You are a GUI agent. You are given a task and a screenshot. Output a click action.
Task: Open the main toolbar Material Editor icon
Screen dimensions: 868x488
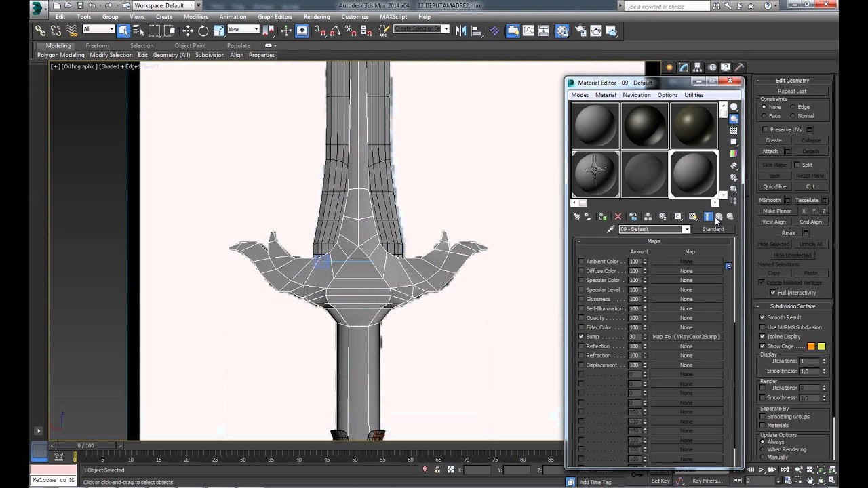561,30
